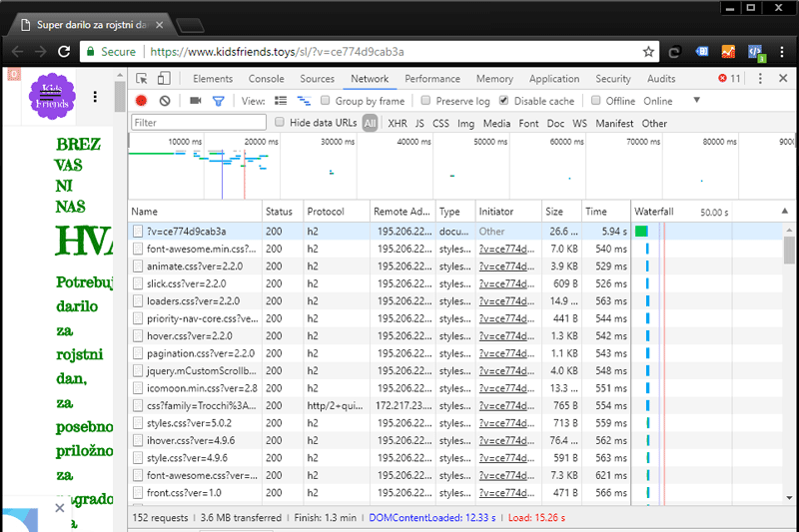Image resolution: width=799 pixels, height=532 pixels.
Task: Toggle the capture screenshots camera icon
Action: (x=195, y=101)
